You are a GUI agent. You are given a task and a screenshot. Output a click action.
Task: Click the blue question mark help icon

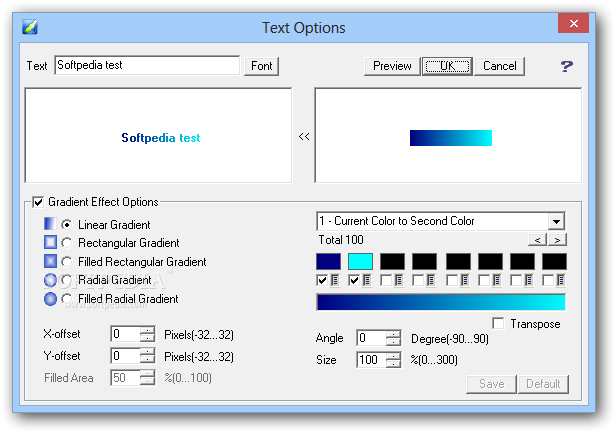(566, 66)
